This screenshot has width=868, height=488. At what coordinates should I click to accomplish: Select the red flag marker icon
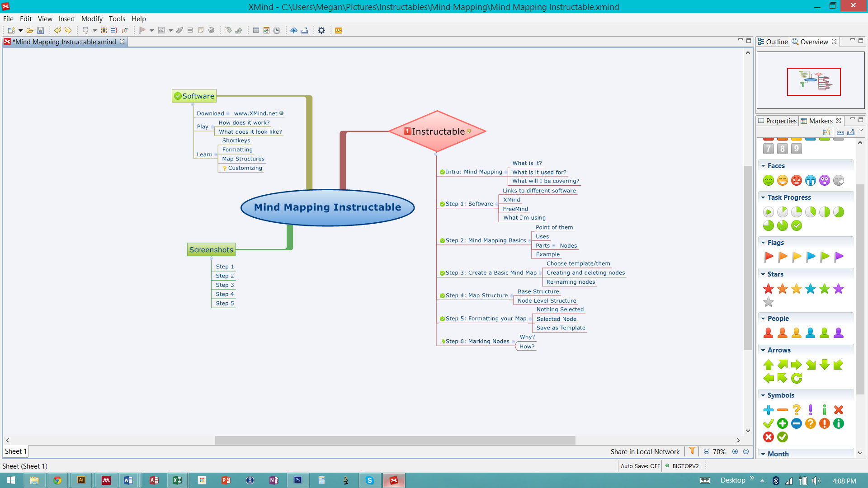click(x=769, y=257)
